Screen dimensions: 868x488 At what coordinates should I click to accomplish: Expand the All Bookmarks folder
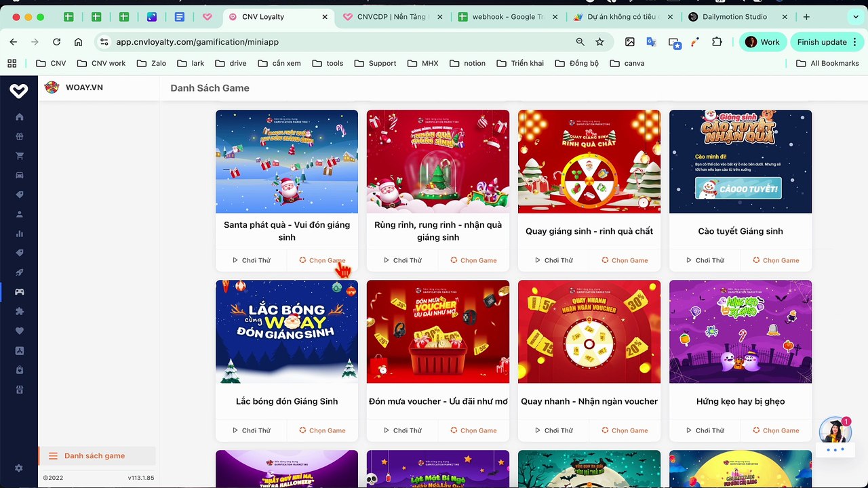coord(827,63)
